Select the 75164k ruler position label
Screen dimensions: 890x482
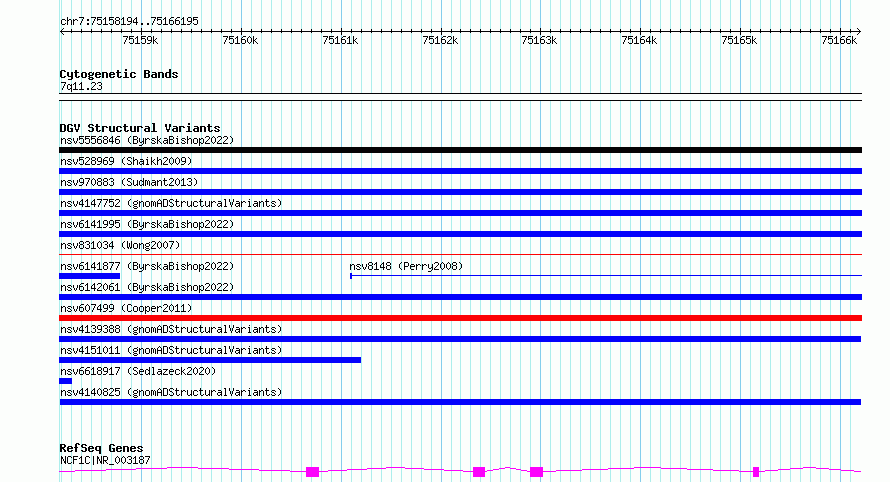[x=639, y=40]
